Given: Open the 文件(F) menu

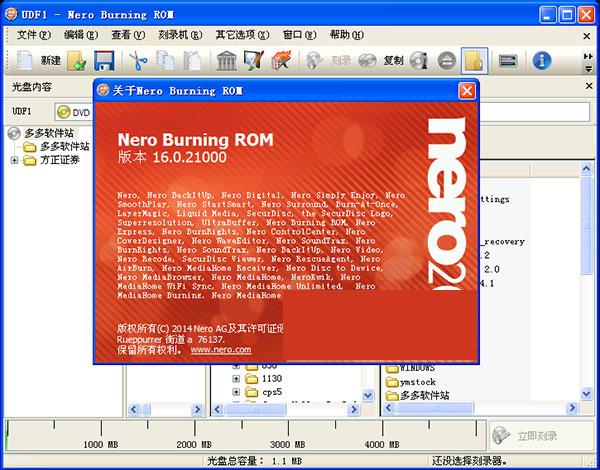Looking at the screenshot, I should 34,35.
